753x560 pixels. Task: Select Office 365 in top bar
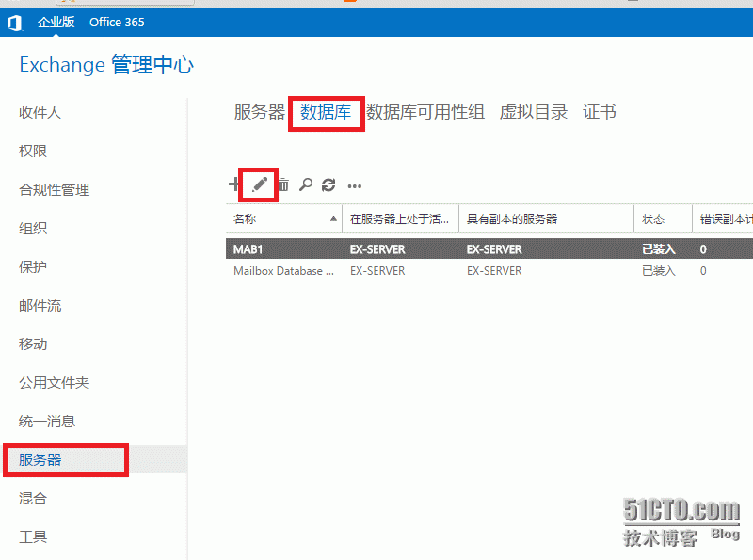point(117,22)
